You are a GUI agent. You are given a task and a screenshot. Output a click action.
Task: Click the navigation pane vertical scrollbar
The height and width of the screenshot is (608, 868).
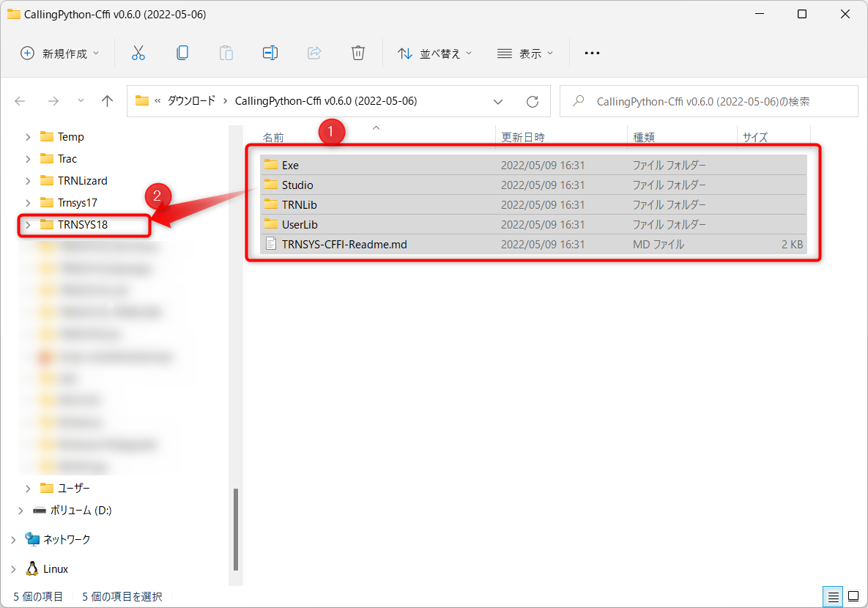click(x=235, y=527)
